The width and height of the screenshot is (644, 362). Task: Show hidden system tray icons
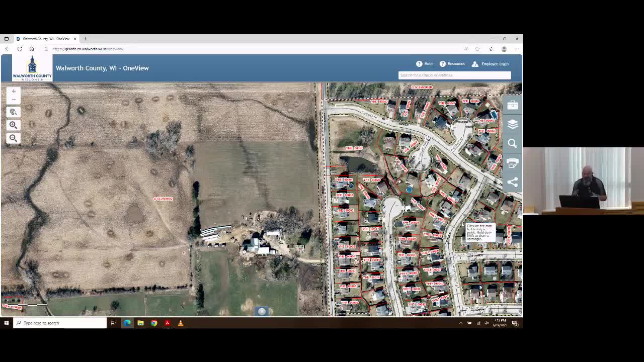coord(460,323)
